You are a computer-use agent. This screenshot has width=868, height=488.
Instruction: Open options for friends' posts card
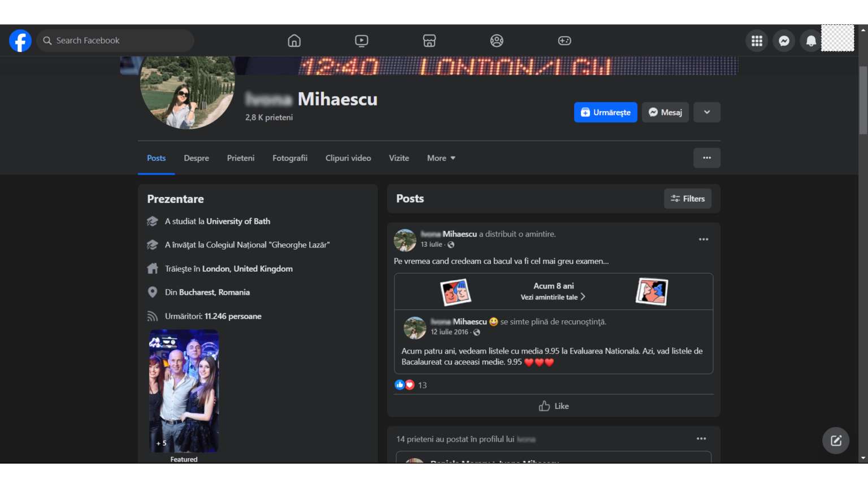coord(701,439)
